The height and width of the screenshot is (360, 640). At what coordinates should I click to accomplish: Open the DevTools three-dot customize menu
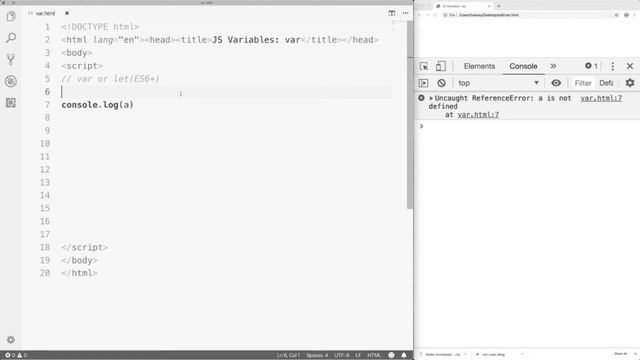pos(612,66)
